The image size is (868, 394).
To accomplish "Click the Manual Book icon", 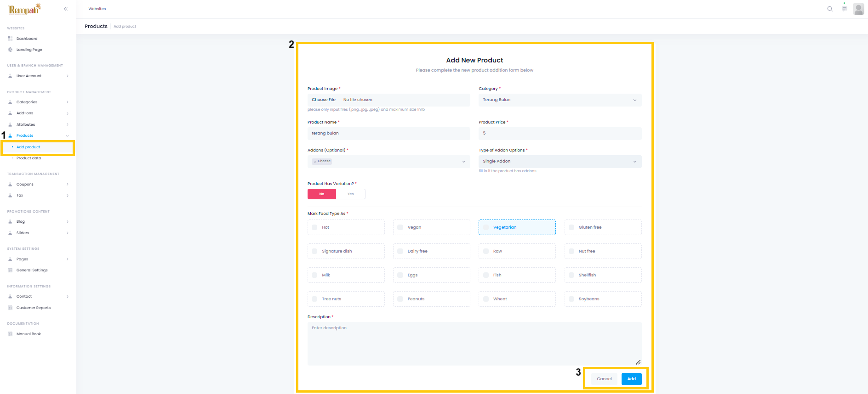I will pos(10,334).
